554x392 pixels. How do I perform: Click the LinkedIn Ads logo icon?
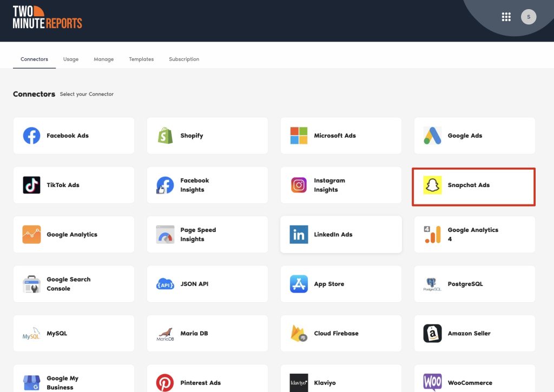tap(299, 235)
